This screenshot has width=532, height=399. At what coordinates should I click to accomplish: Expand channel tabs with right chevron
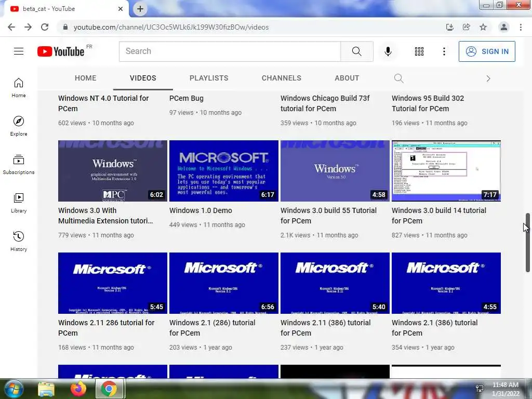(488, 79)
